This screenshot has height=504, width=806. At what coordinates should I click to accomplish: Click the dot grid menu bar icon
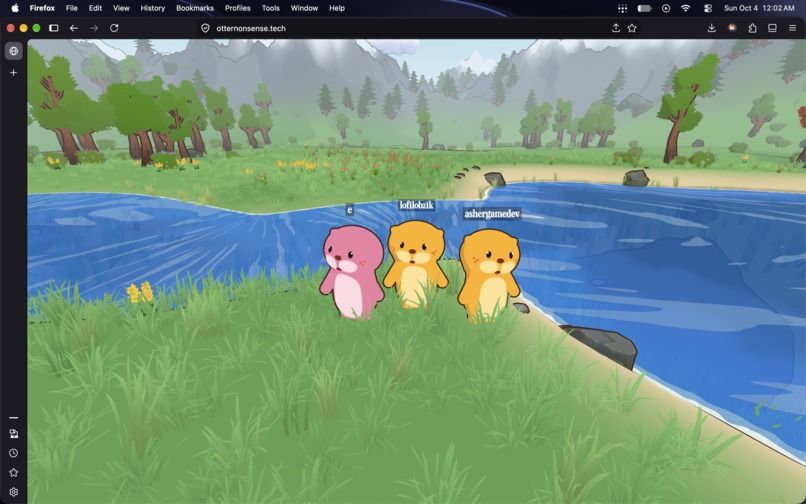click(622, 8)
